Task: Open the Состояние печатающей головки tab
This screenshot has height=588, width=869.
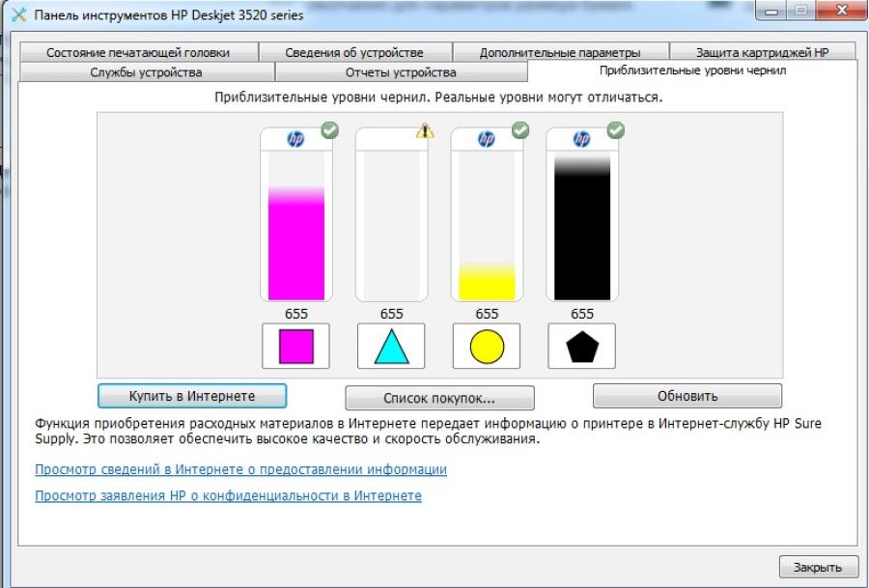Action: click(x=138, y=53)
